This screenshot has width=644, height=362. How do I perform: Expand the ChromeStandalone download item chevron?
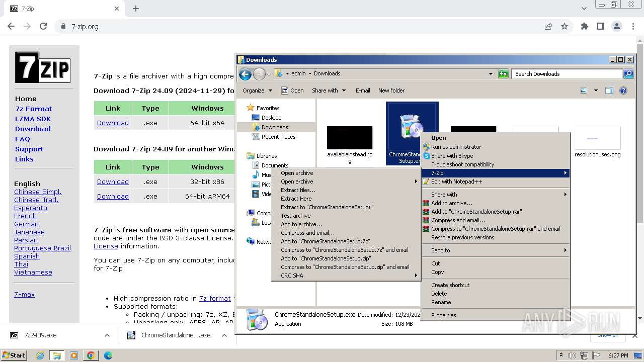224,335
